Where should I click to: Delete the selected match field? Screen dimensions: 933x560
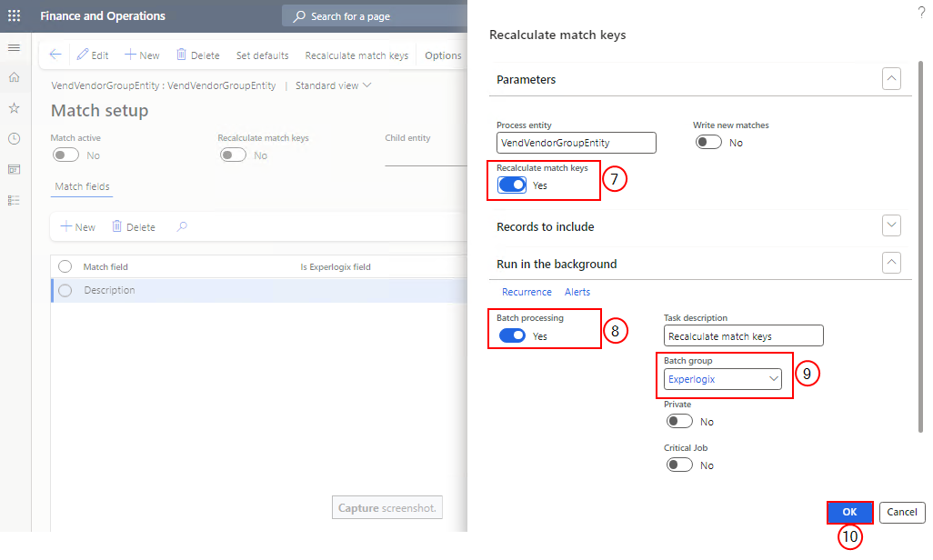[x=134, y=226]
